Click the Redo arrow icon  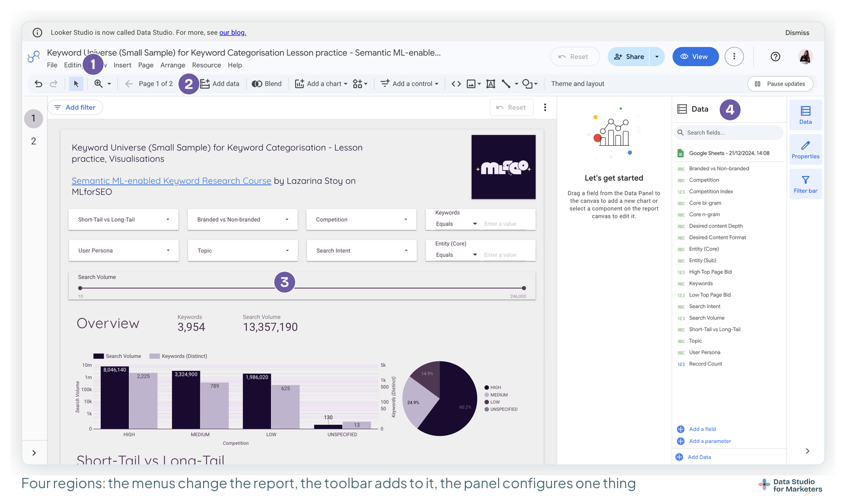[53, 83]
